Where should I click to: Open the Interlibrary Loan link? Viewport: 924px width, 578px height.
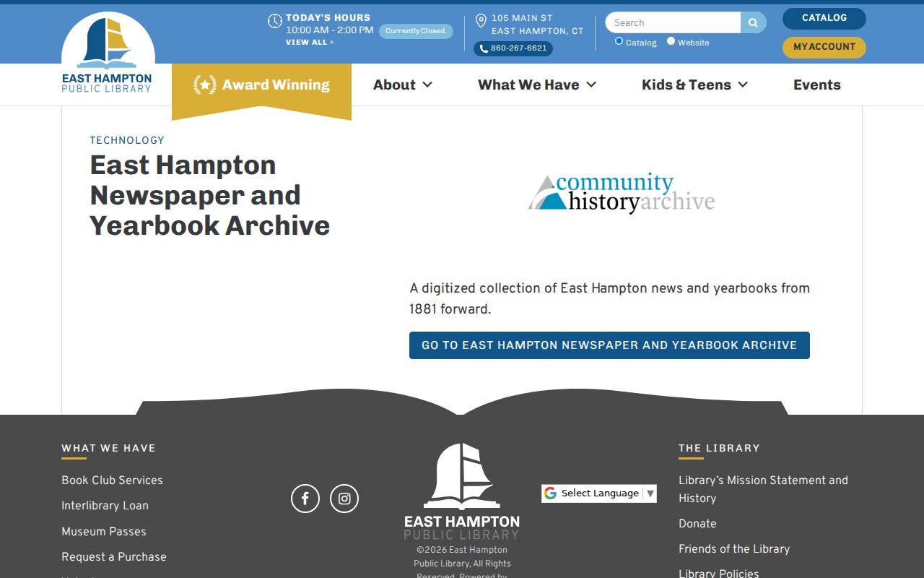[105, 506]
